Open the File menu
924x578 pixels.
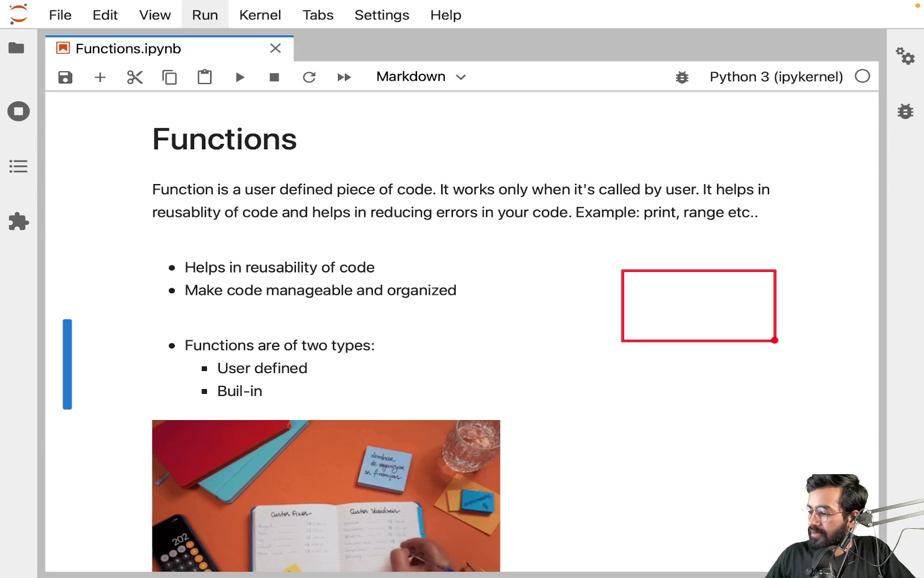pos(60,15)
